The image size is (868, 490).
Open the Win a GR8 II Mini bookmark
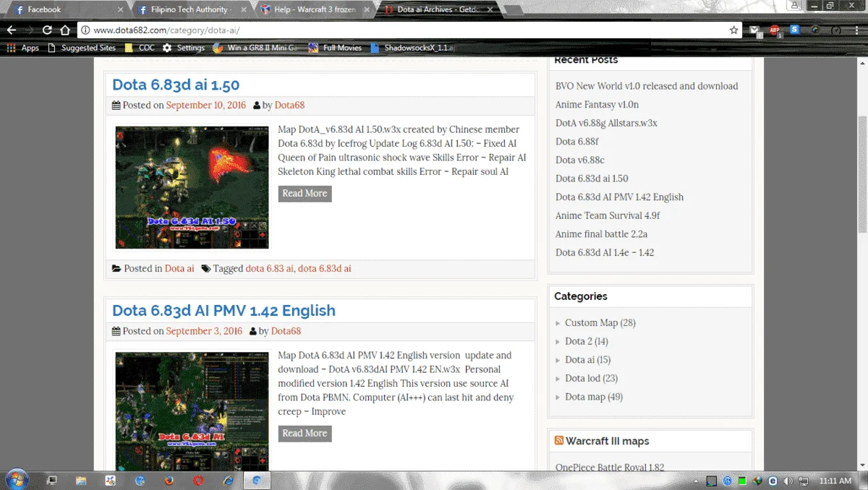click(255, 48)
